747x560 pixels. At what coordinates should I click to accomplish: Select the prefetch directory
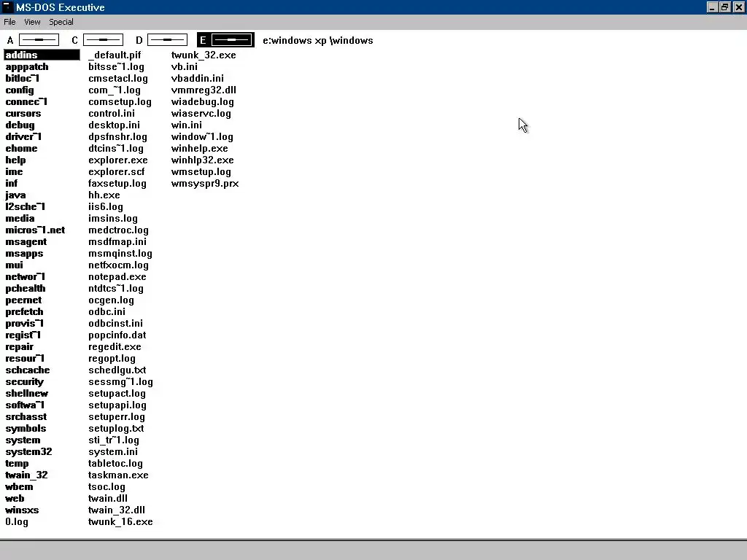pos(24,311)
